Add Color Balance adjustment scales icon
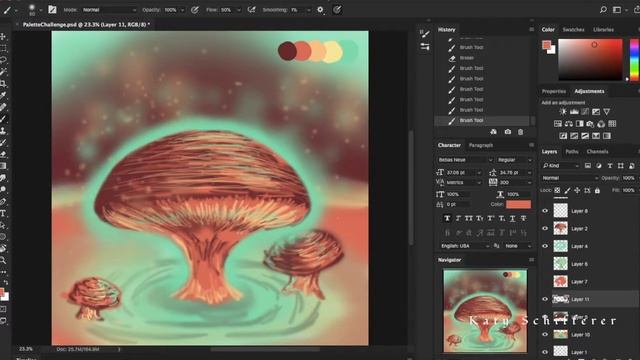This screenshot has height=360, width=640. pos(569,124)
